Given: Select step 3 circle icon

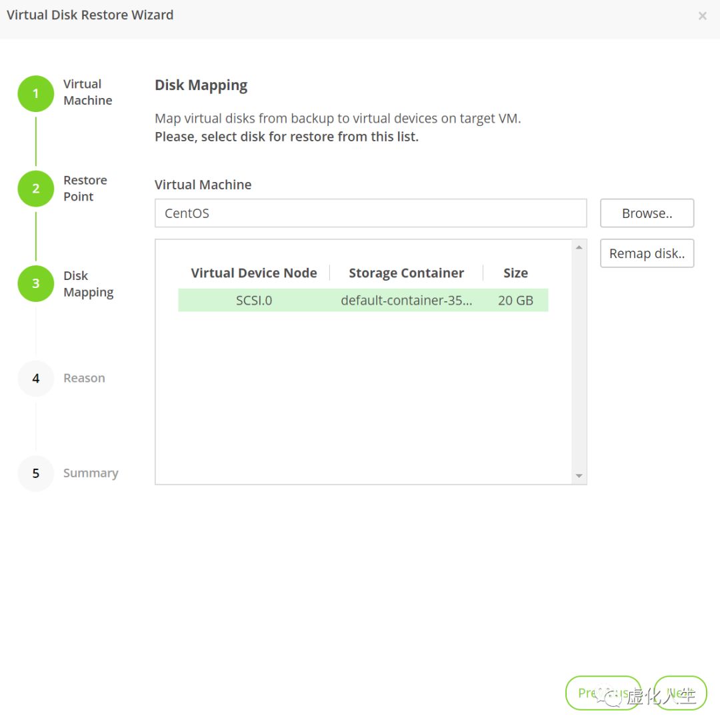Looking at the screenshot, I should pos(36,284).
